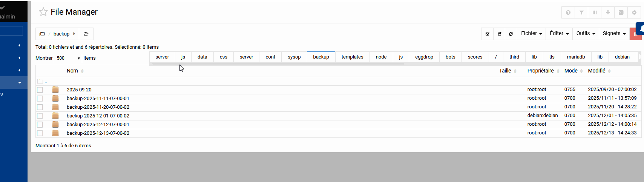Expand the Outils dropdown menu

point(586,34)
